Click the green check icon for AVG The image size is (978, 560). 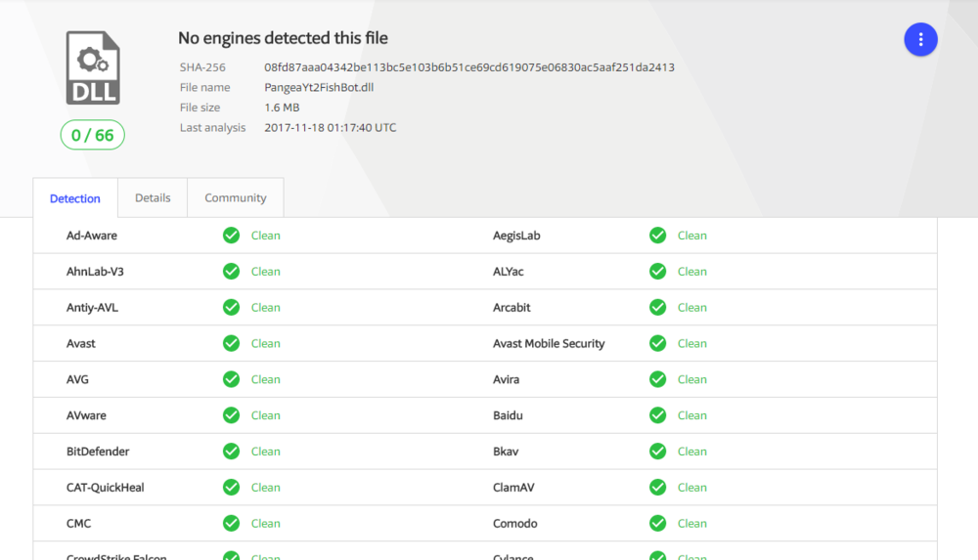(232, 379)
